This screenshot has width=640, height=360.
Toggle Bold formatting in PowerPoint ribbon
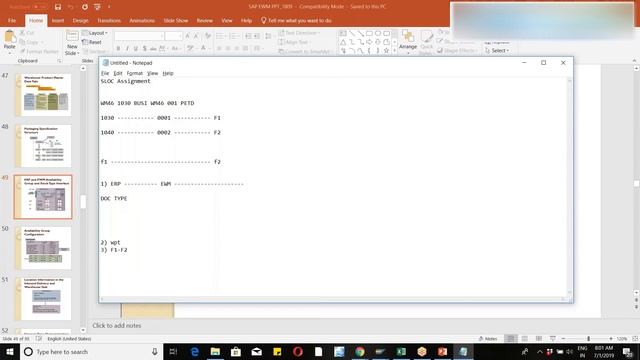[x=118, y=49]
